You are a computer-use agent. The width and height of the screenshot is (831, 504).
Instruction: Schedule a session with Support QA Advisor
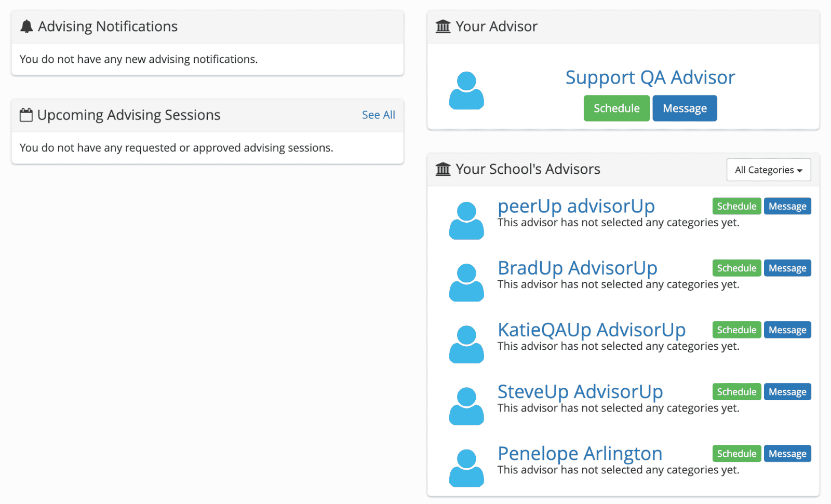[x=616, y=108]
